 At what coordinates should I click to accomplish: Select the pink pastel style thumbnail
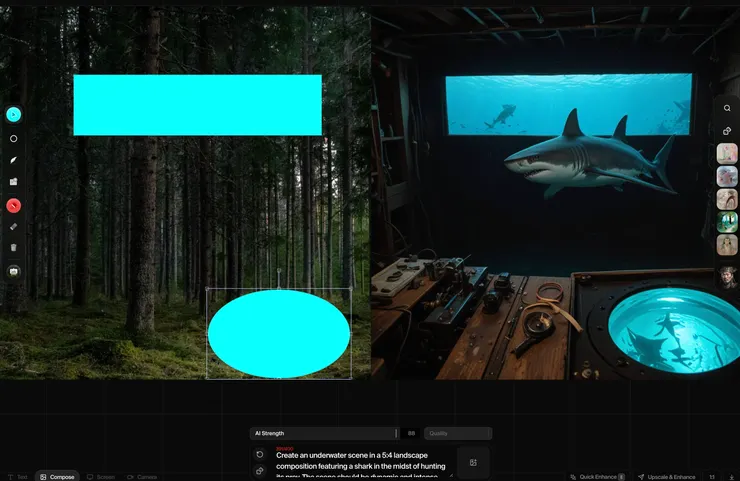727,153
